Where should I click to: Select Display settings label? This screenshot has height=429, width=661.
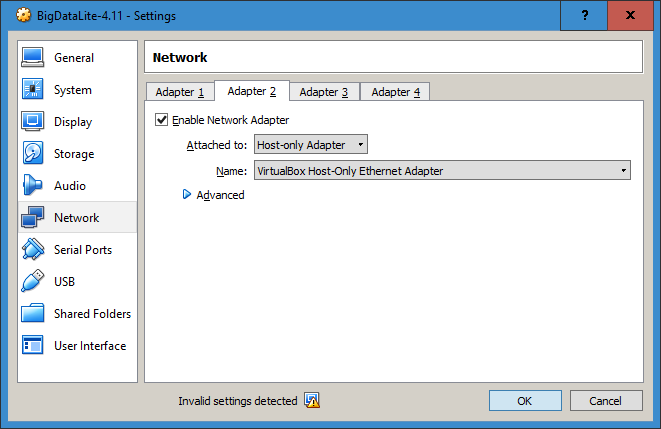[x=73, y=122]
